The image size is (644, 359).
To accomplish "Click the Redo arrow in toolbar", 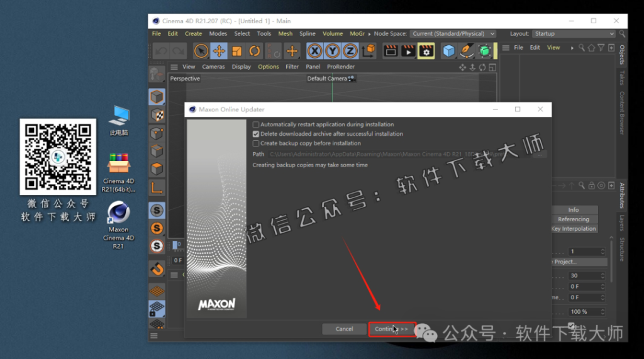I will 178,51.
